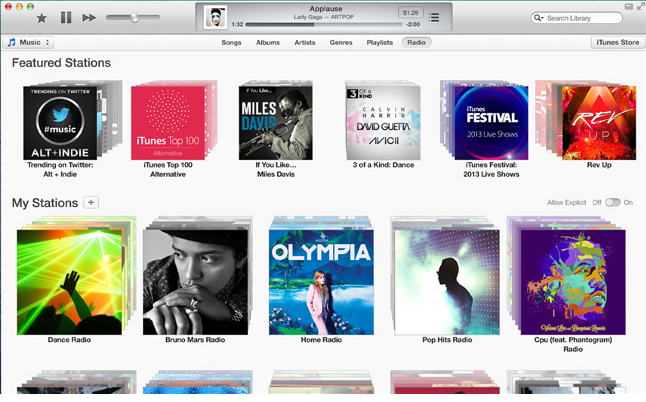Image resolution: width=646 pixels, height=402 pixels.
Task: Select the Radio tab
Action: click(417, 42)
